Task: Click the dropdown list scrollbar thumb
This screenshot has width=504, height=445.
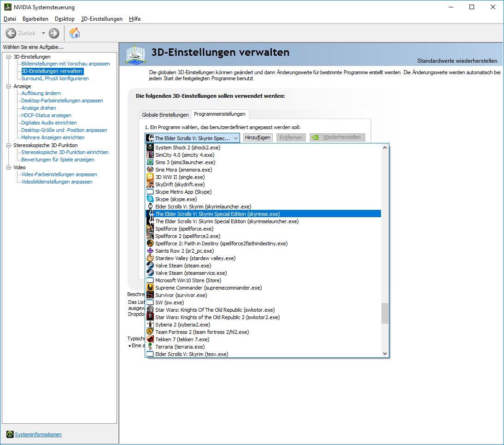Action: tap(385, 314)
